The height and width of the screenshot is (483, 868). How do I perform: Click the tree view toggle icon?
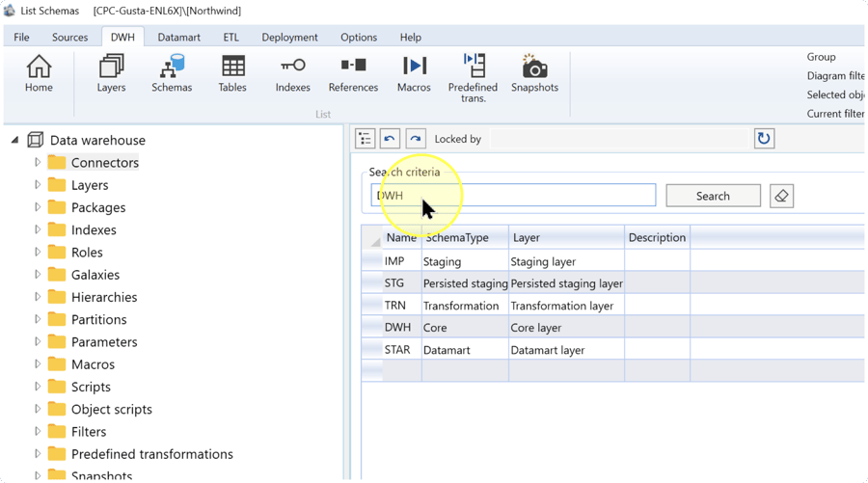[366, 138]
